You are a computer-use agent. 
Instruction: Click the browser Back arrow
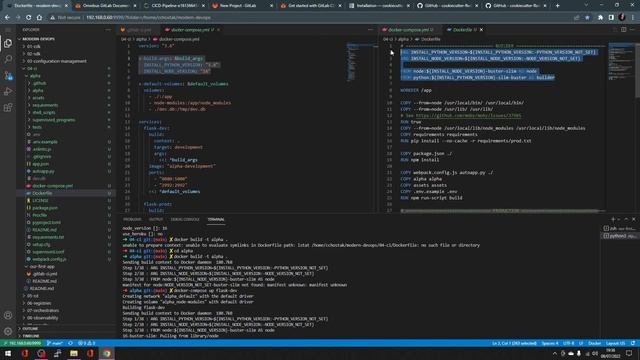pyautogui.click(x=7, y=18)
